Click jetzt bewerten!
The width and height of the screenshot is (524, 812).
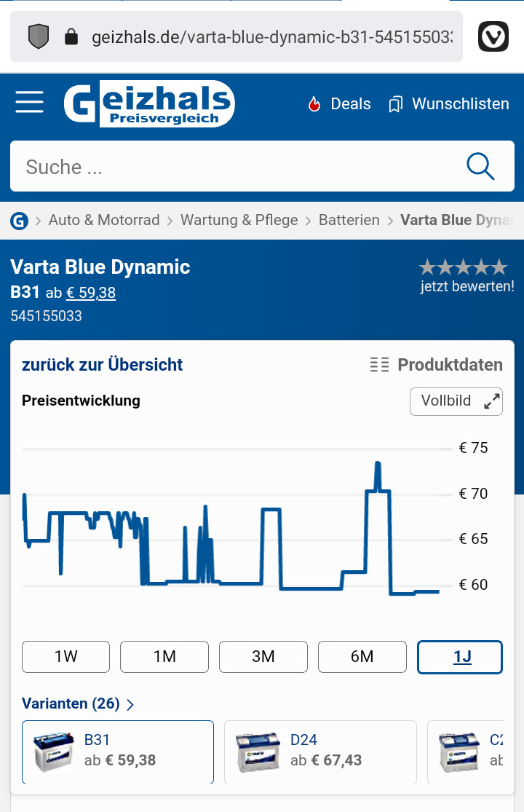click(x=467, y=286)
